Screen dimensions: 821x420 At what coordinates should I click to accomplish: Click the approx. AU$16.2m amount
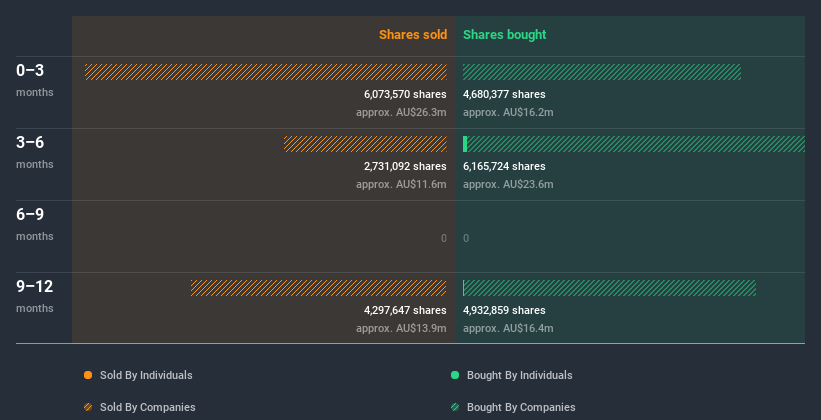coord(508,113)
